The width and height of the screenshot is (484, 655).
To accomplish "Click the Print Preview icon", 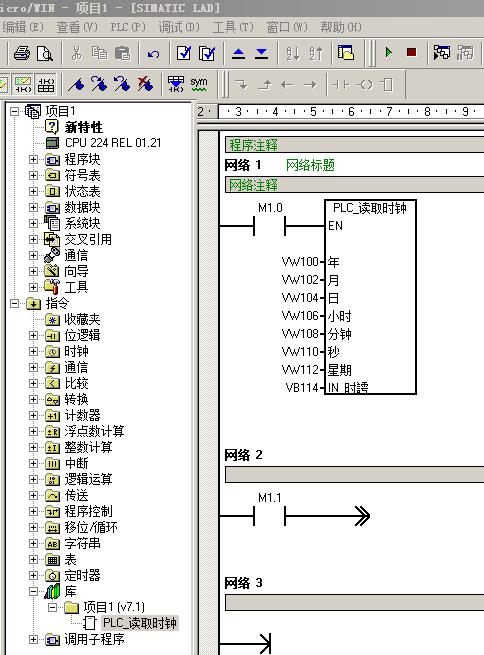I will coord(45,53).
